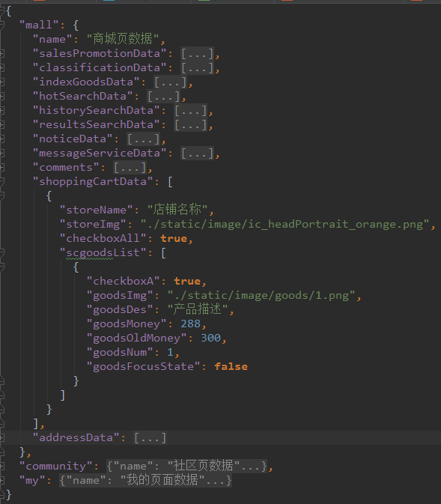Image resolution: width=441 pixels, height=504 pixels.
Task: Click the "mall" key
Action: [39, 25]
